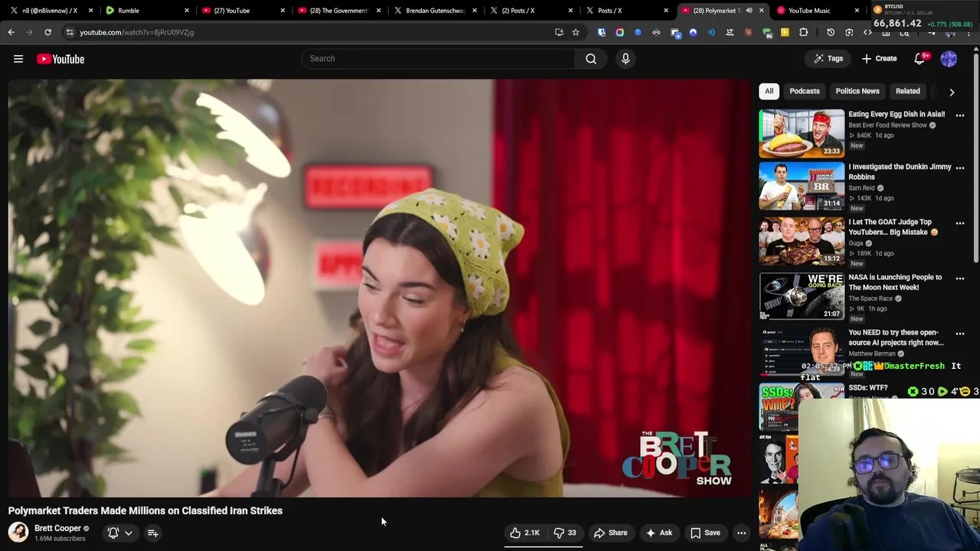Image resolution: width=980 pixels, height=551 pixels.
Task: Open options for Eating Every Egg Dish video
Action: click(960, 116)
